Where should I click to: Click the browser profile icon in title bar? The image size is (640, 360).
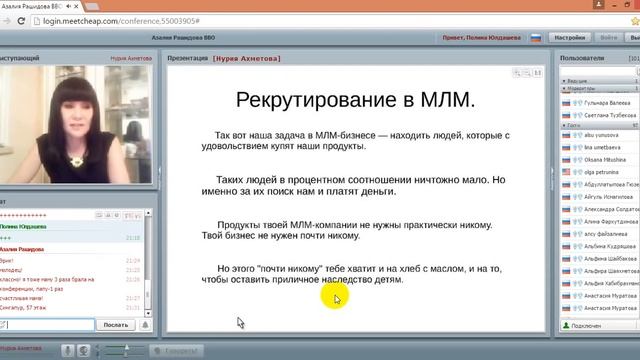598,4
